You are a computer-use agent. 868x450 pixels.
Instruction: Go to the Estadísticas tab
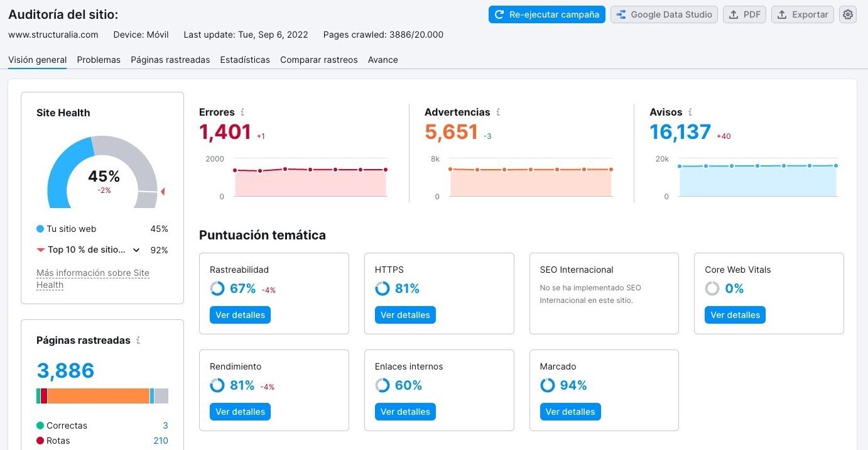[245, 60]
